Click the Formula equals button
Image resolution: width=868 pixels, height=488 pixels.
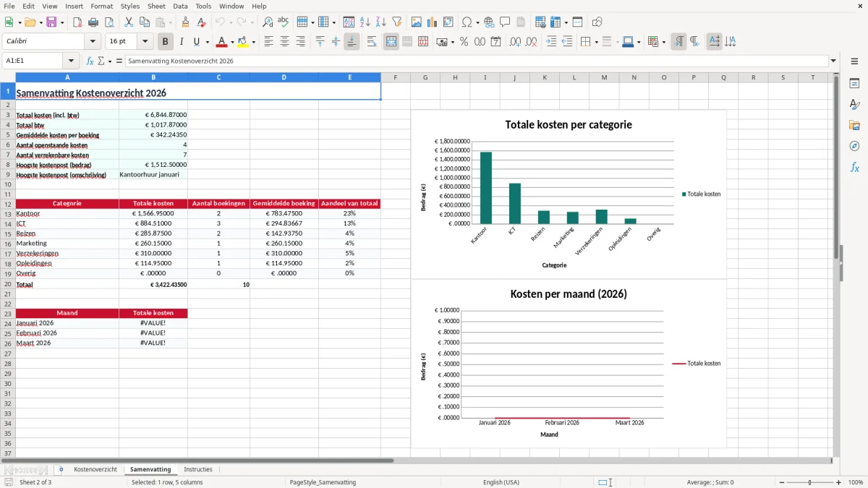click(119, 61)
